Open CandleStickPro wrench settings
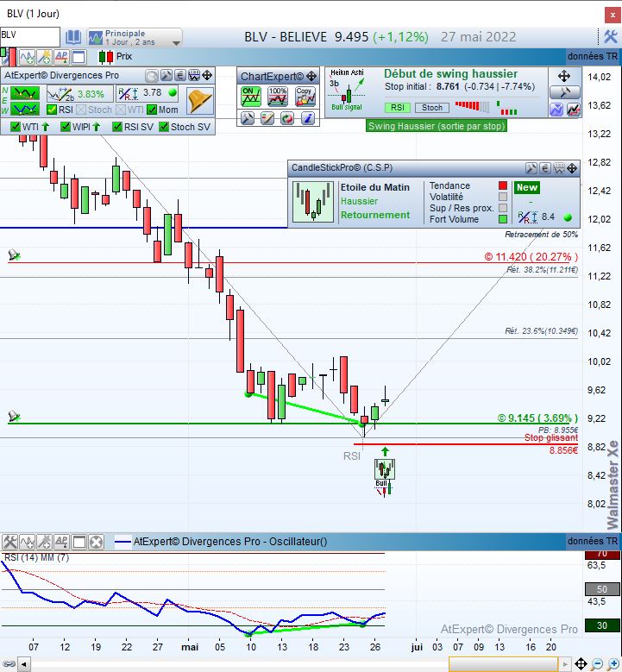The image size is (622, 672). tap(531, 168)
